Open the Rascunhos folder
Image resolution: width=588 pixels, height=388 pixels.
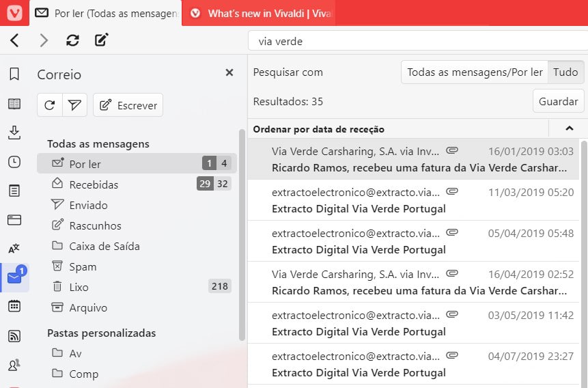[137, 225]
